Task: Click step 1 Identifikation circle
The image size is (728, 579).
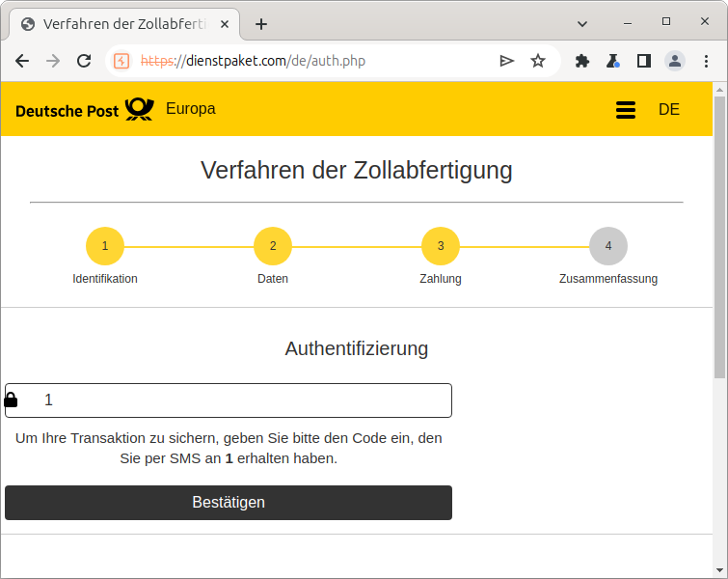Action: pos(105,246)
